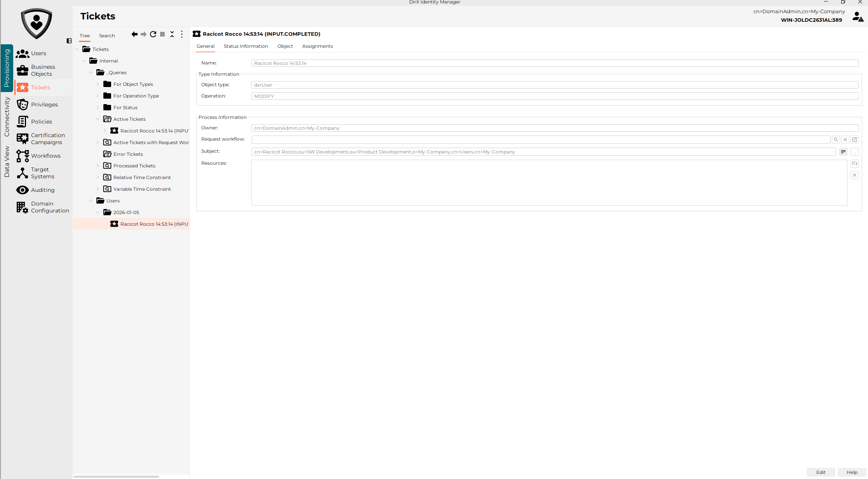868x479 pixels.
Task: Expand Processed Tickets node
Action: coord(98,166)
